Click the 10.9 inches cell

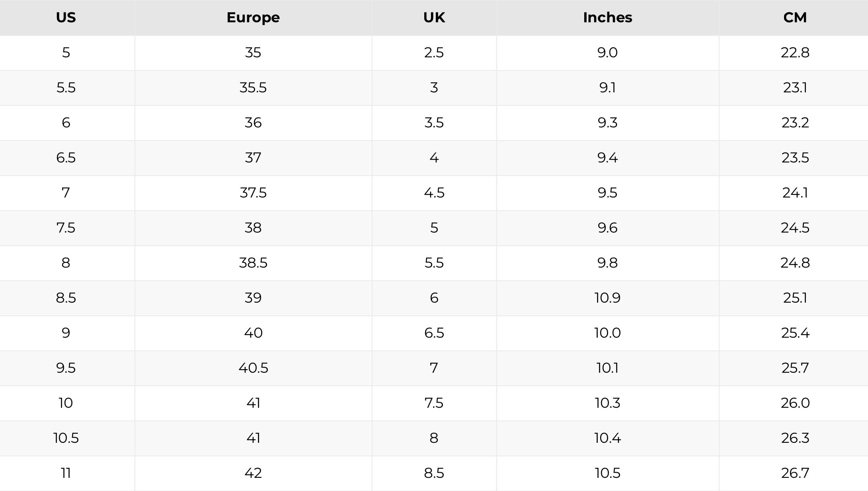coord(607,298)
